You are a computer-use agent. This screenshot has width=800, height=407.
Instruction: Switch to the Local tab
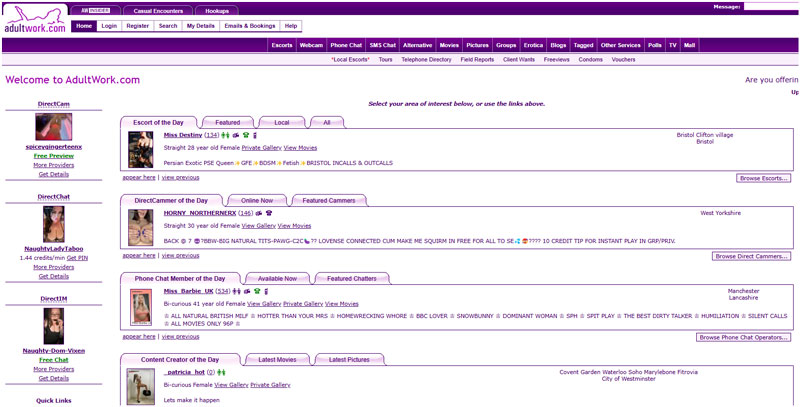(282, 122)
